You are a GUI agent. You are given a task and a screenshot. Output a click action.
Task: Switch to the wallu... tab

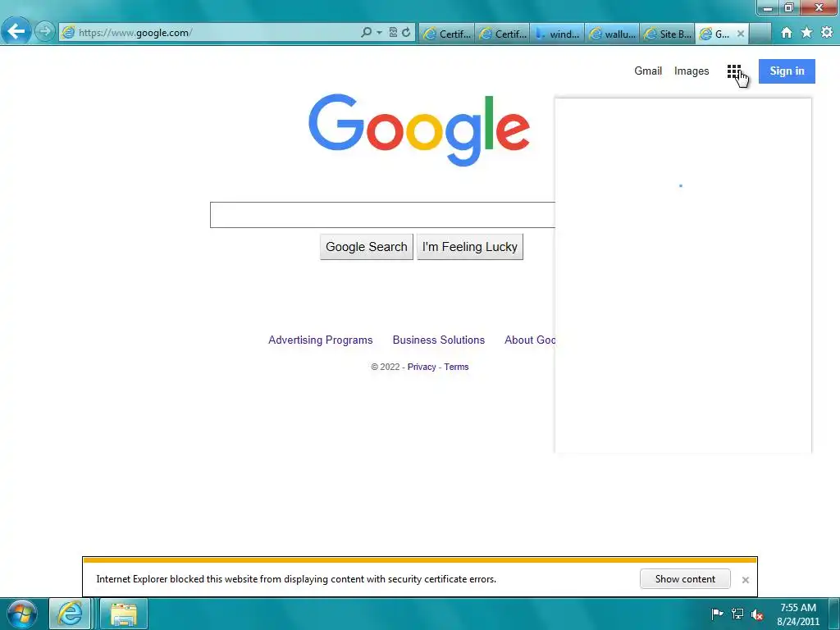[x=612, y=34]
